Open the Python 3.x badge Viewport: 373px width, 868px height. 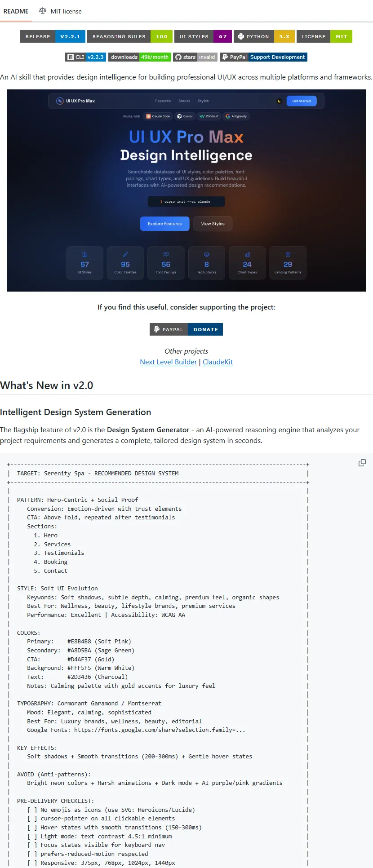pyautogui.click(x=264, y=36)
